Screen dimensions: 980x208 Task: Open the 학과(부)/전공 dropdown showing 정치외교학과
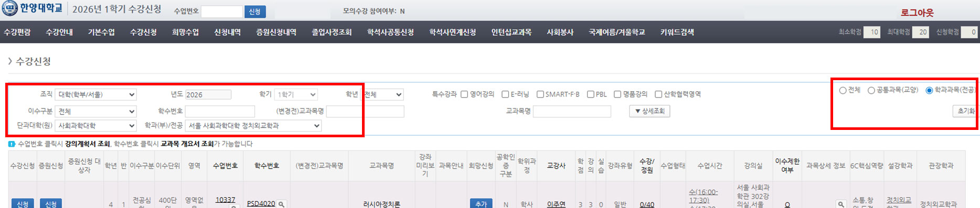253,126
